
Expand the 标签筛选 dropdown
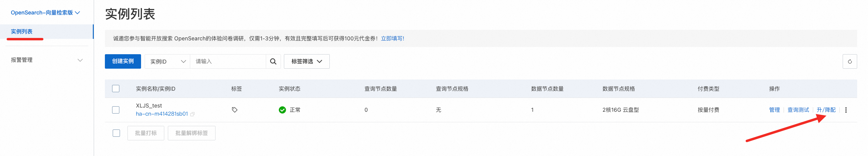pyautogui.click(x=307, y=61)
